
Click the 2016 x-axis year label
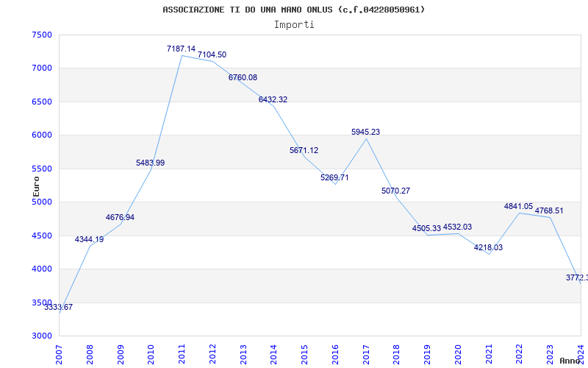[x=335, y=355]
